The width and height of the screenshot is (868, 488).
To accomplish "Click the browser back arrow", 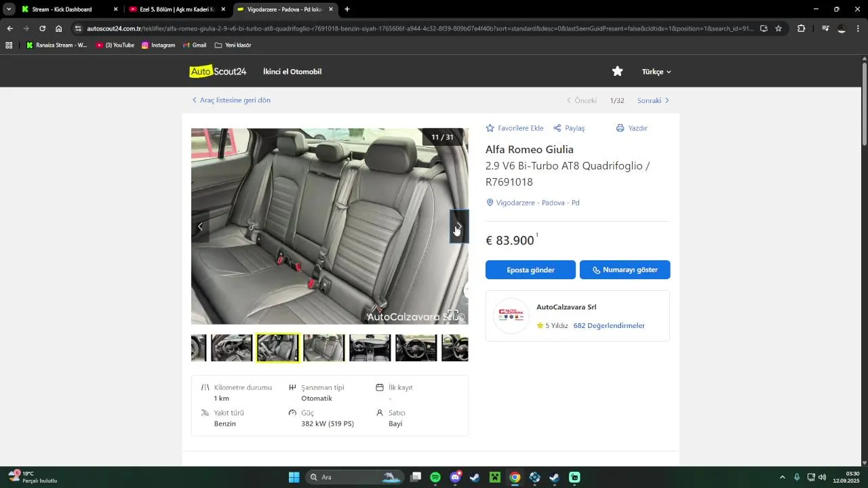I will [9, 28].
